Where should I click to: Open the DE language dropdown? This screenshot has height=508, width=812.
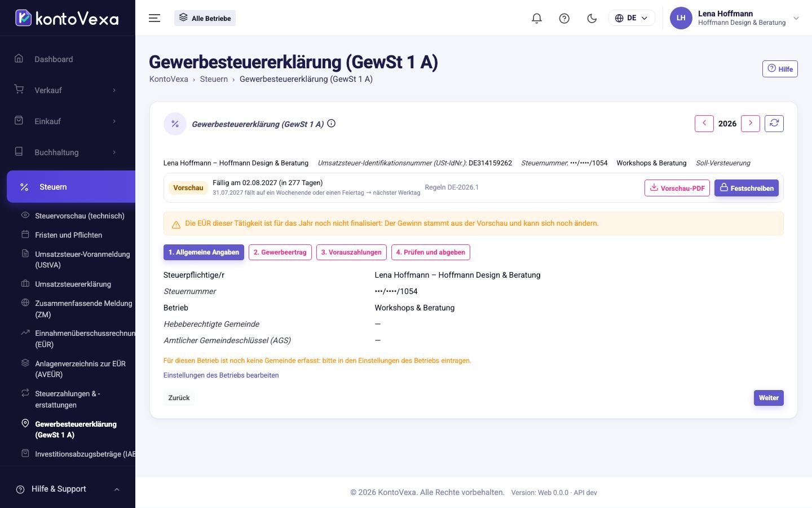pos(632,18)
